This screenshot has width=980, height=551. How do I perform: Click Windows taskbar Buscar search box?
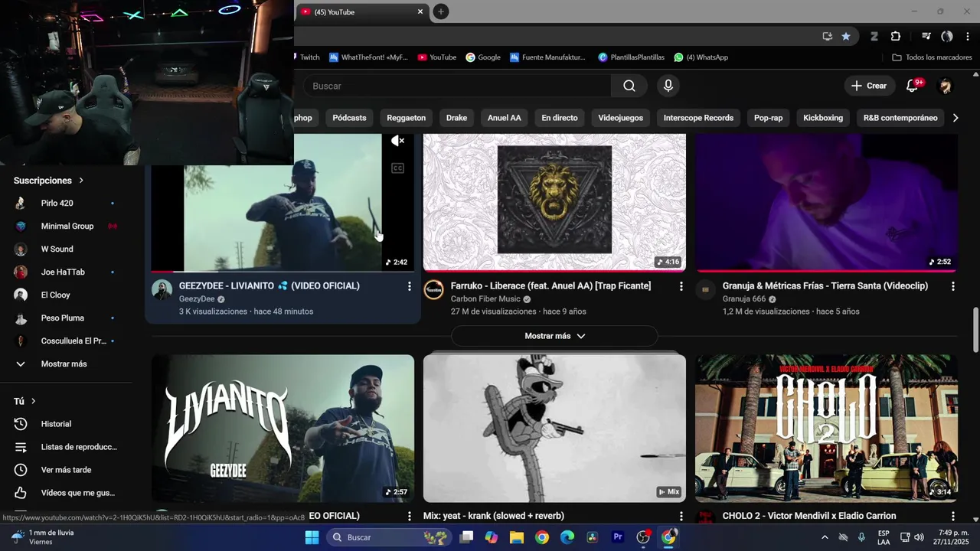[389, 537]
